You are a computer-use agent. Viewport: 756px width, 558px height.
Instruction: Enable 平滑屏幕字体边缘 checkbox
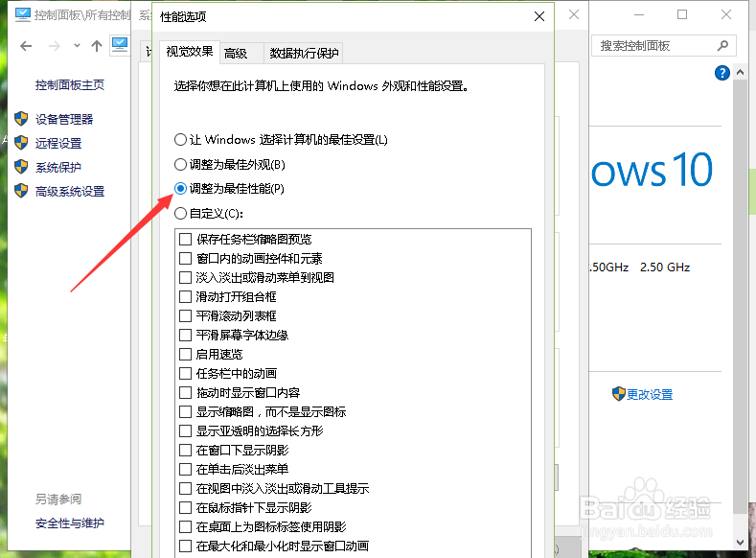[x=185, y=336]
